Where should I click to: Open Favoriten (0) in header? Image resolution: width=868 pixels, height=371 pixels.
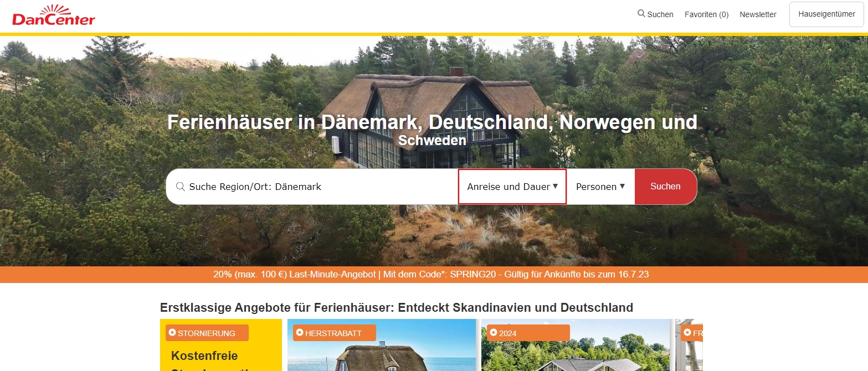click(x=707, y=14)
